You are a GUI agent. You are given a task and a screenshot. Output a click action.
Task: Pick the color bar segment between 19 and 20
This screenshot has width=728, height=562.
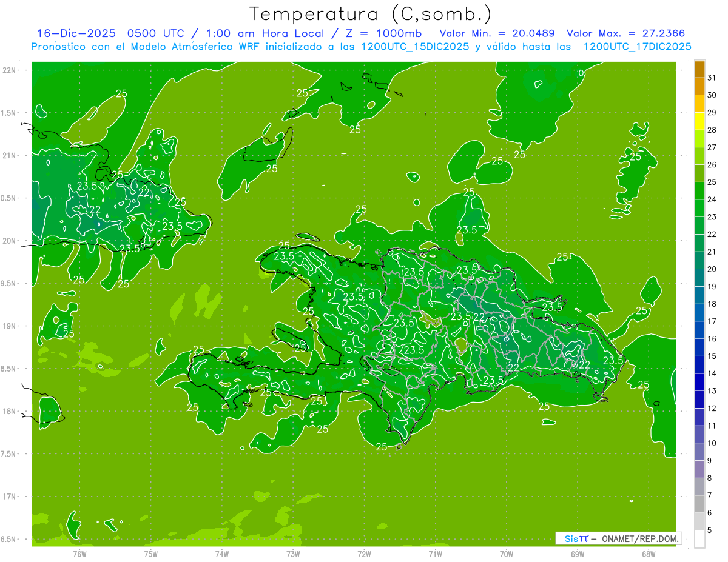click(699, 278)
